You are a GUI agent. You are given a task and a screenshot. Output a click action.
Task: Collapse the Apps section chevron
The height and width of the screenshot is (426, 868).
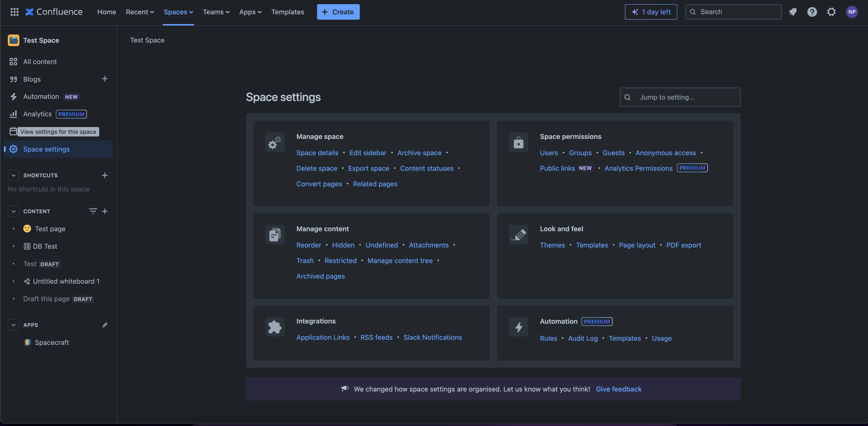pos(13,325)
